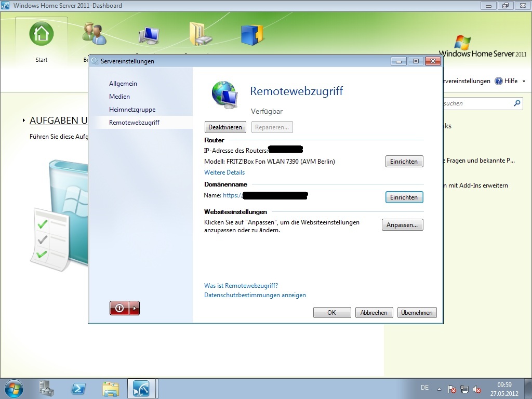Open the redacted https domain name link
Image resolution: width=532 pixels, height=399 pixels.
(x=265, y=195)
